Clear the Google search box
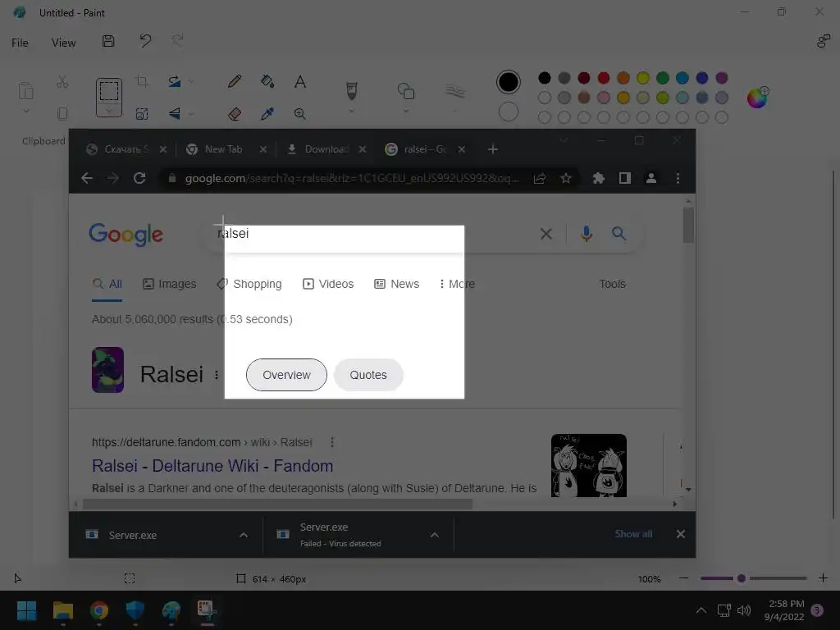This screenshot has width=840, height=630. point(546,234)
